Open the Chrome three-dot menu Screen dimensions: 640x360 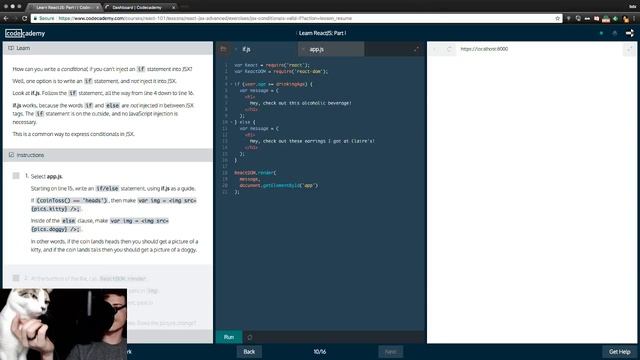pos(634,18)
